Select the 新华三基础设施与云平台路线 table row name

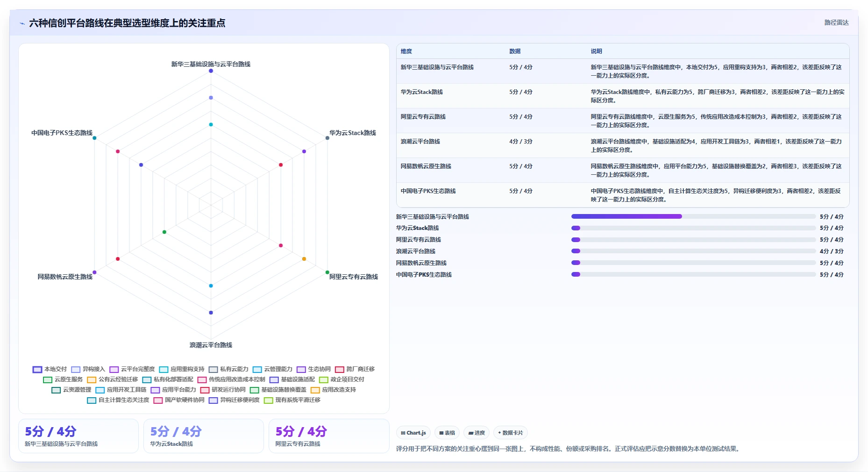[x=437, y=67]
